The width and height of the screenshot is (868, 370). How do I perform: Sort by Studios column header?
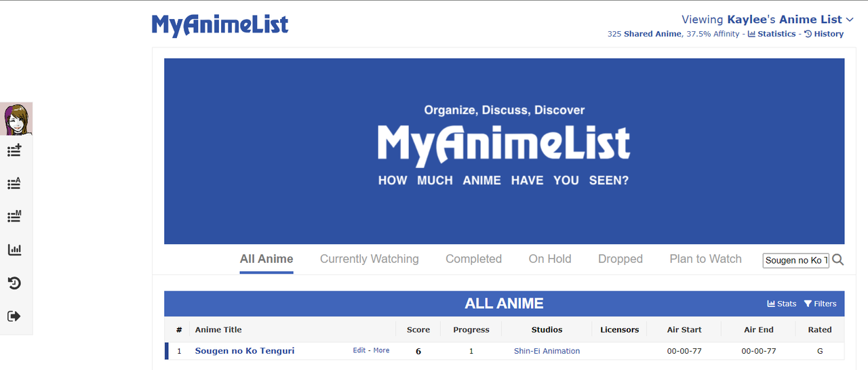tap(547, 330)
